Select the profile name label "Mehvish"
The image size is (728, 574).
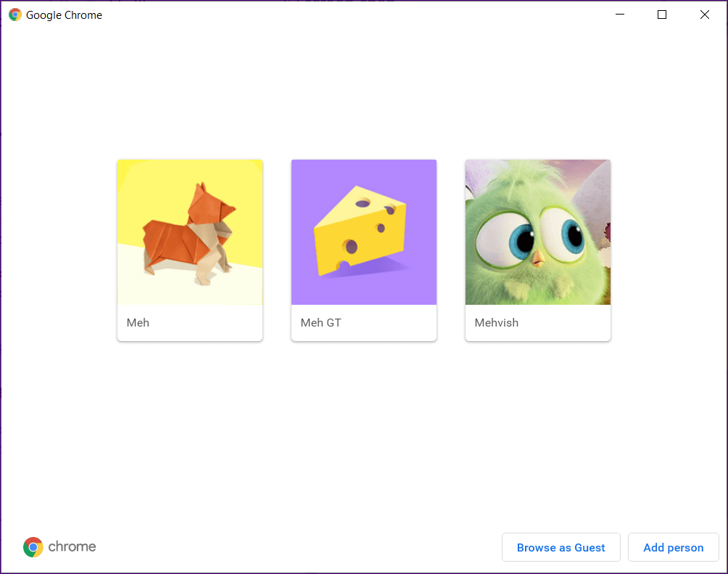[x=496, y=322]
